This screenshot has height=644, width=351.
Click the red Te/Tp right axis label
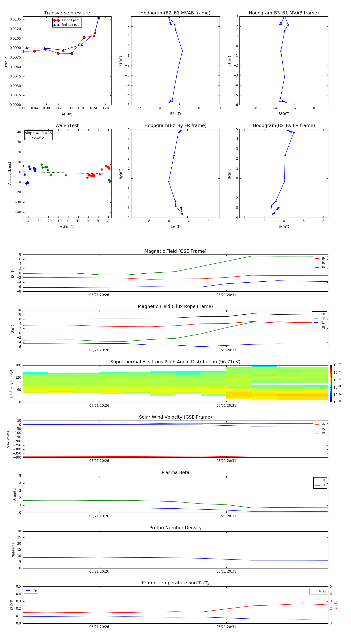[336, 605]
